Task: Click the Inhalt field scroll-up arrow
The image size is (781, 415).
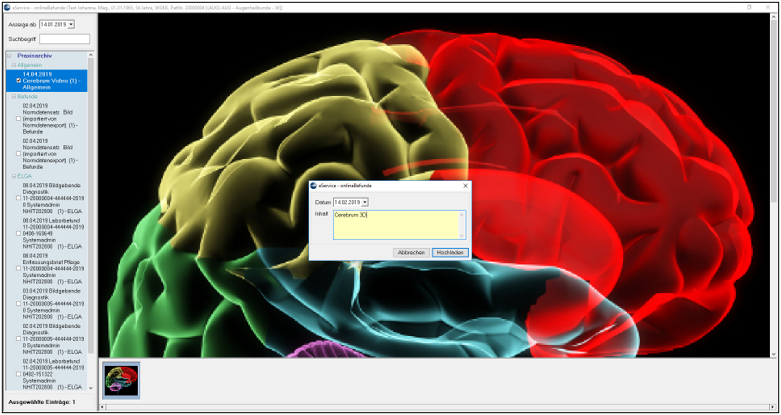Action: (x=462, y=215)
